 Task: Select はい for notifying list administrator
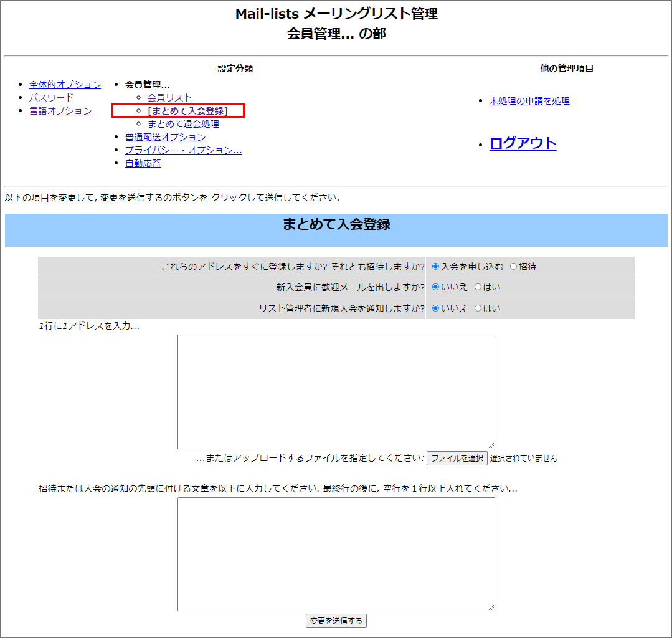coord(478,308)
